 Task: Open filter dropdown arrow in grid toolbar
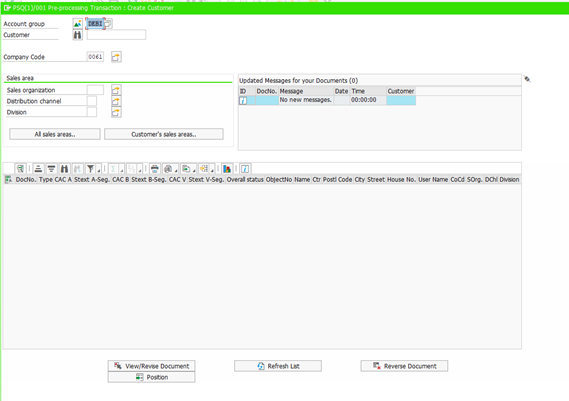(x=99, y=170)
